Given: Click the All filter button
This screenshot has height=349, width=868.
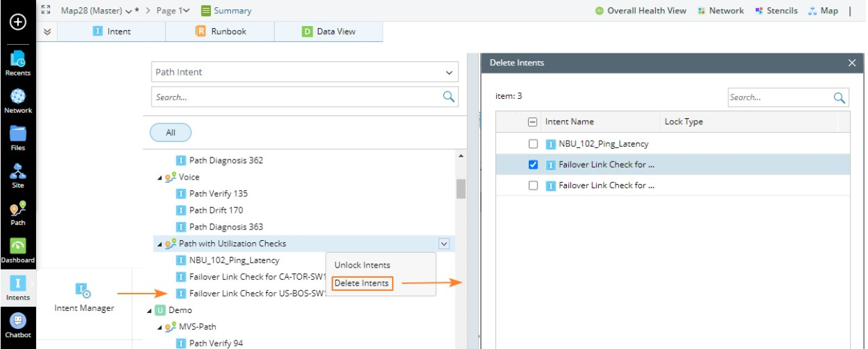Looking at the screenshot, I should click(170, 133).
